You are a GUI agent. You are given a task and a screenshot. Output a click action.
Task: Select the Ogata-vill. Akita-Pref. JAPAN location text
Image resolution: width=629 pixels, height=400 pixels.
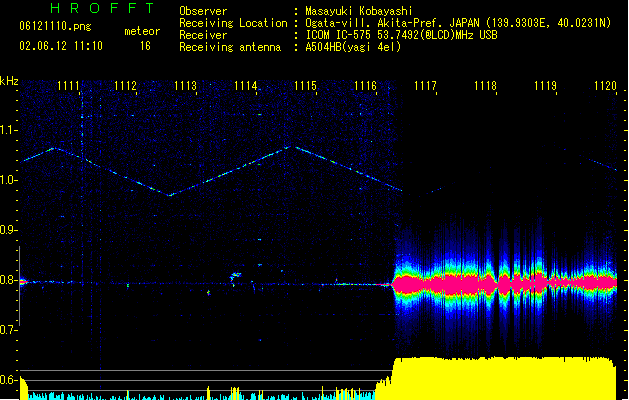pyautogui.click(x=458, y=23)
